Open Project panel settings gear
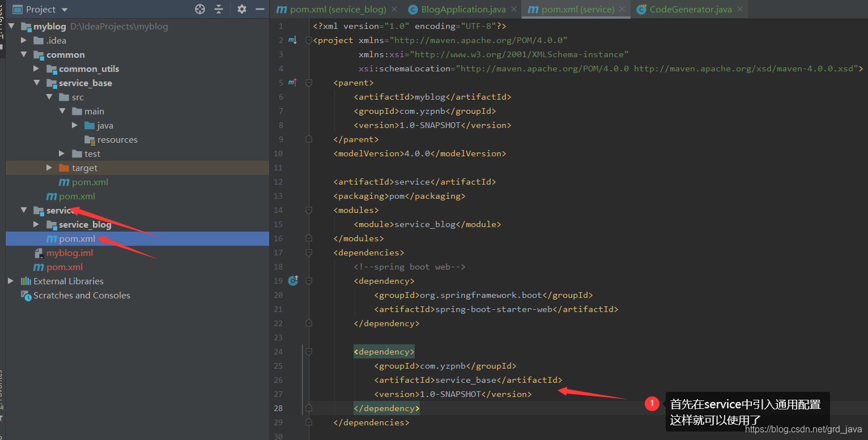Screen dimensions: 868x440 coord(242,9)
